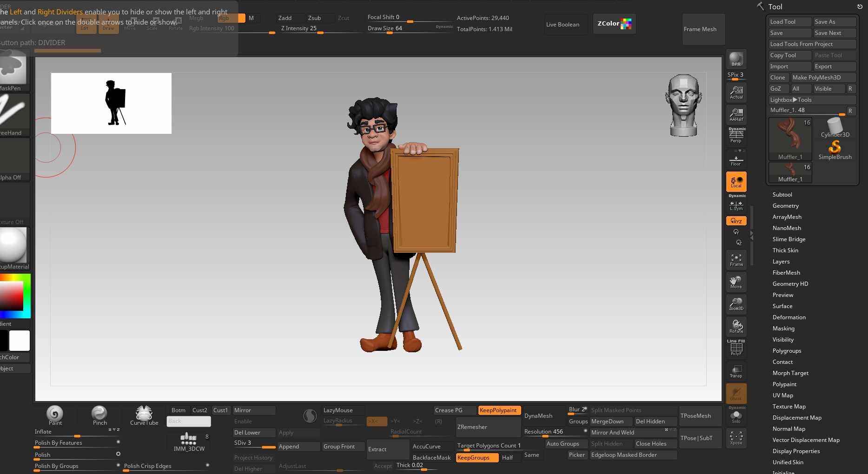Toggle the Local symmetry button
The image size is (868, 474).
coord(736,182)
